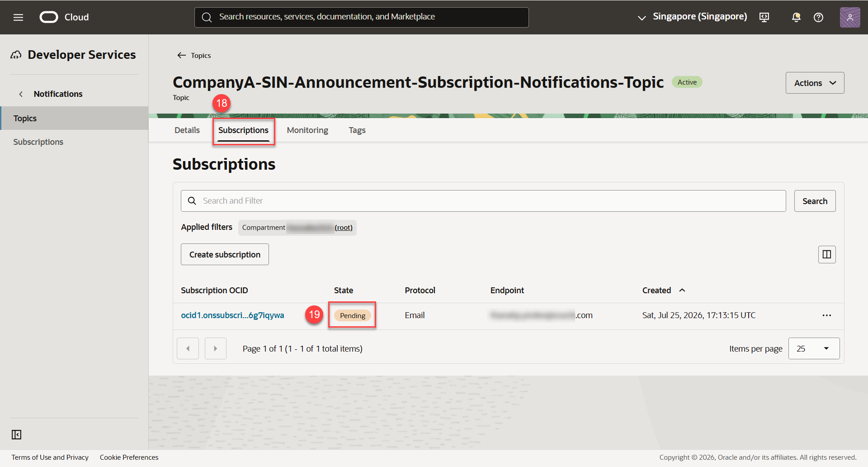Open subscription ocid1.onssubscri...6g7iqywa link
Screen dimensions: 868x467
pos(232,315)
